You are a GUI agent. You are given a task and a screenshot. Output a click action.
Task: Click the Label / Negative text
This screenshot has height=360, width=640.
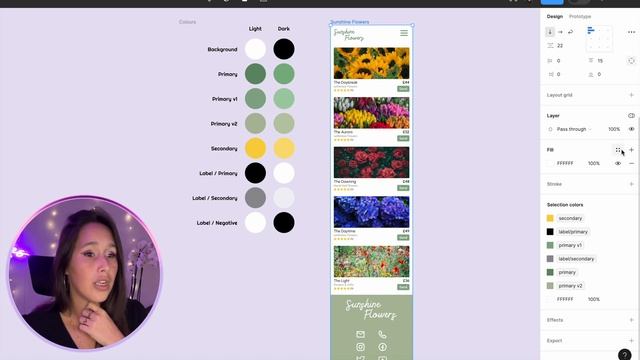(217, 223)
